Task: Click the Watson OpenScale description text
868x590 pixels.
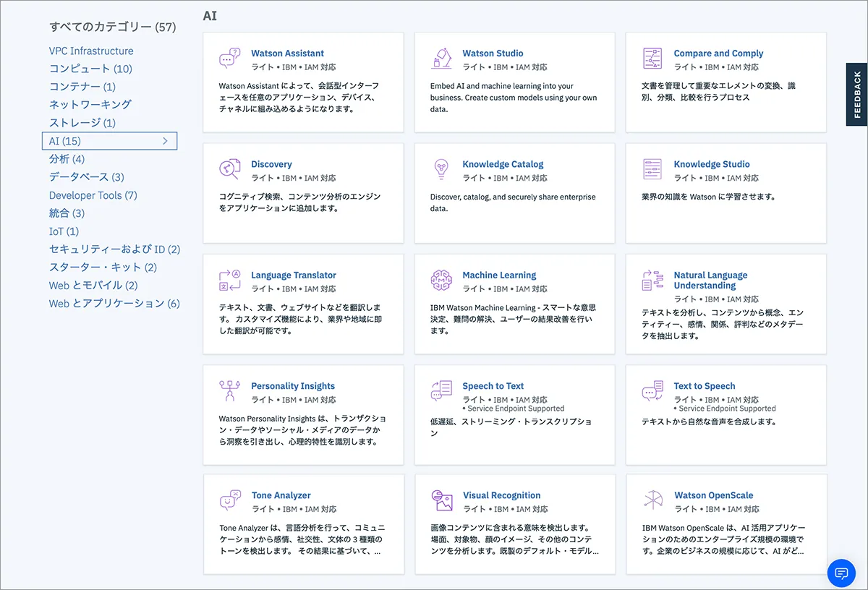Action: coord(723,539)
